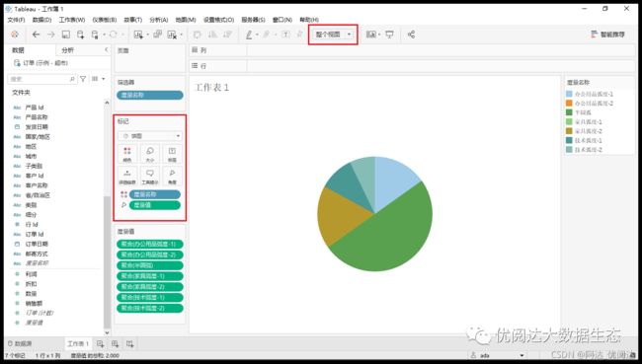Click the new dashboard tab icon at bottom

[115, 343]
